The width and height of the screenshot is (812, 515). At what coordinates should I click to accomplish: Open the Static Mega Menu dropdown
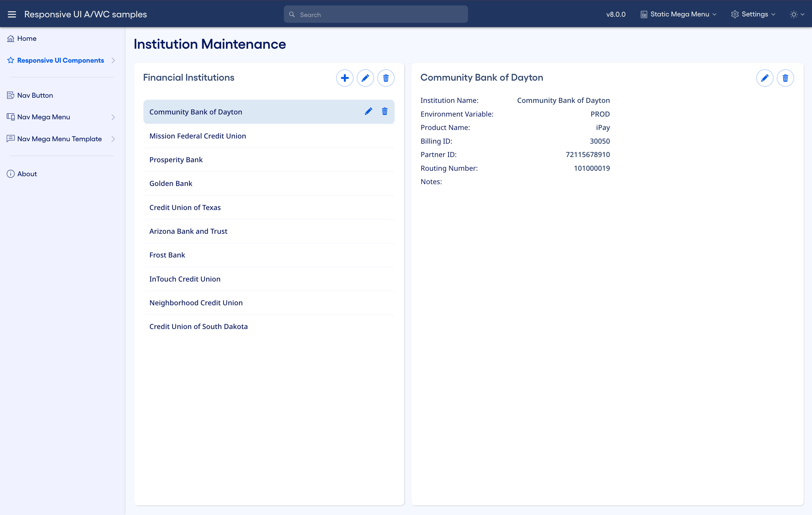tap(678, 14)
